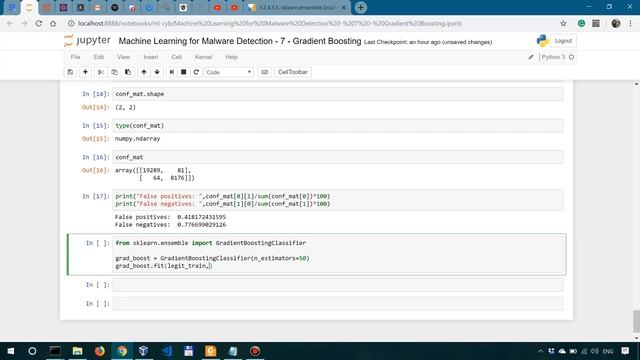This screenshot has height=360, width=640.
Task: Click the last empty notebook cell
Action: click(x=338, y=304)
